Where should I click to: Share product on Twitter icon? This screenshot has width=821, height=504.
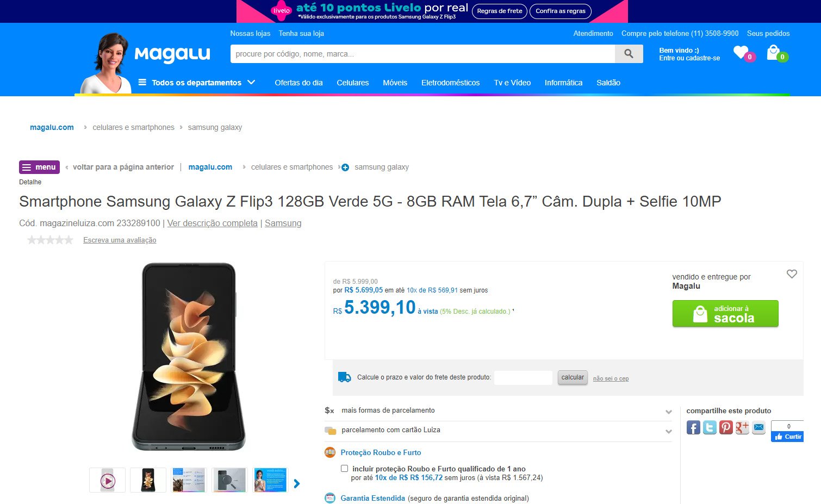(x=710, y=427)
